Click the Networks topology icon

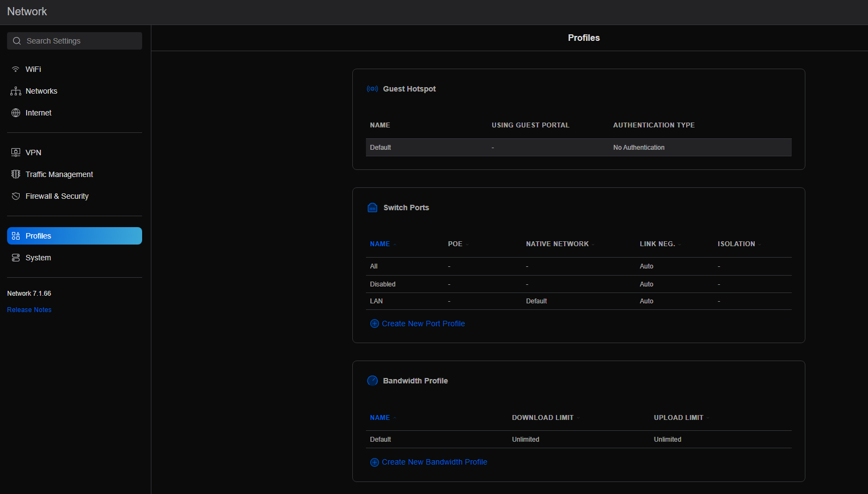(16, 91)
